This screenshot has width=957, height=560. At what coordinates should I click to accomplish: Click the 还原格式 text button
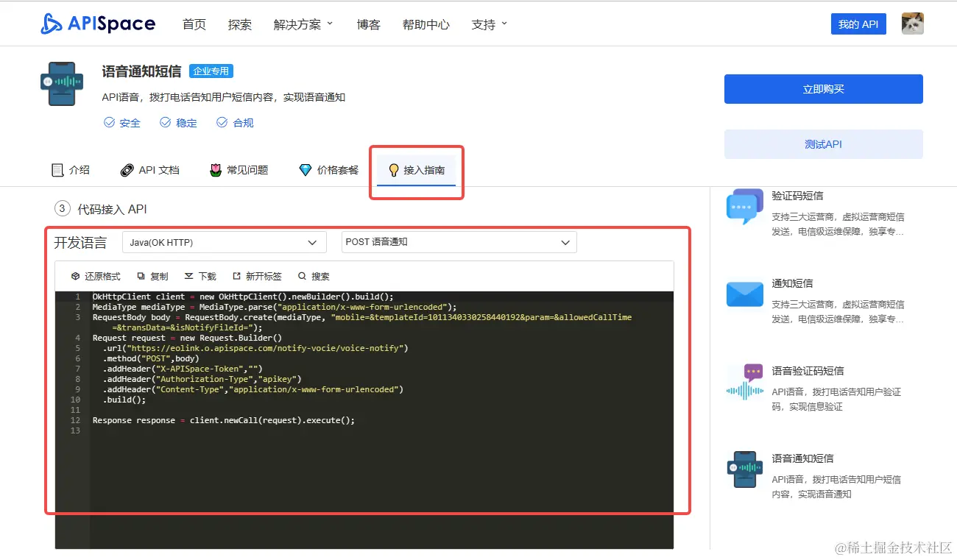102,276
